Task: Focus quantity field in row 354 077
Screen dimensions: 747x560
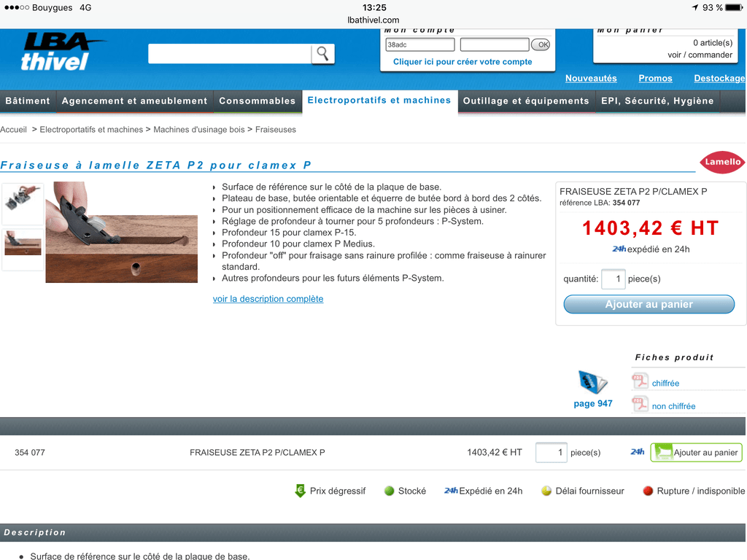Action: pyautogui.click(x=551, y=452)
